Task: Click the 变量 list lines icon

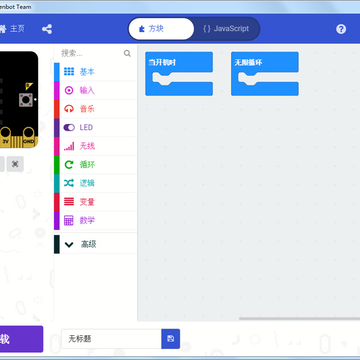Action: pyautogui.click(x=69, y=202)
